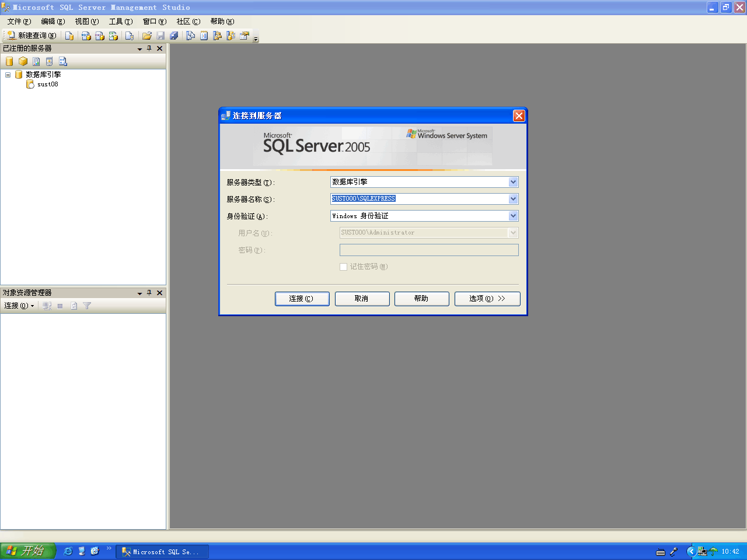Click the Analysis Services XMLA Query icon

(x=113, y=36)
